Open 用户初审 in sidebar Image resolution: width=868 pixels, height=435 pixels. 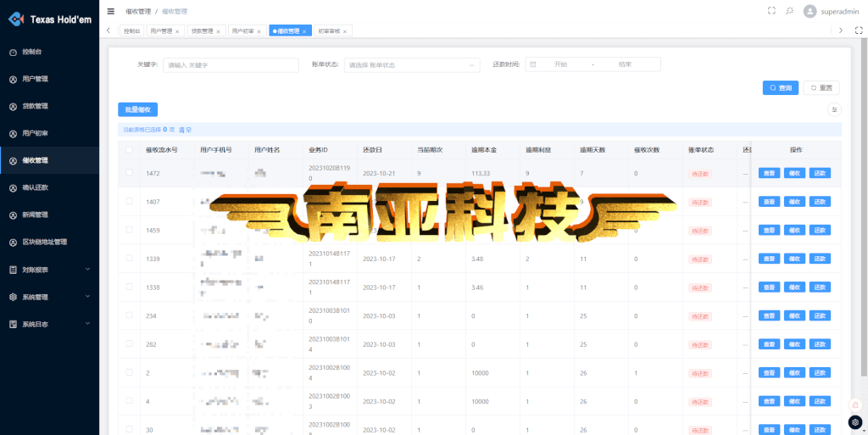50,133
